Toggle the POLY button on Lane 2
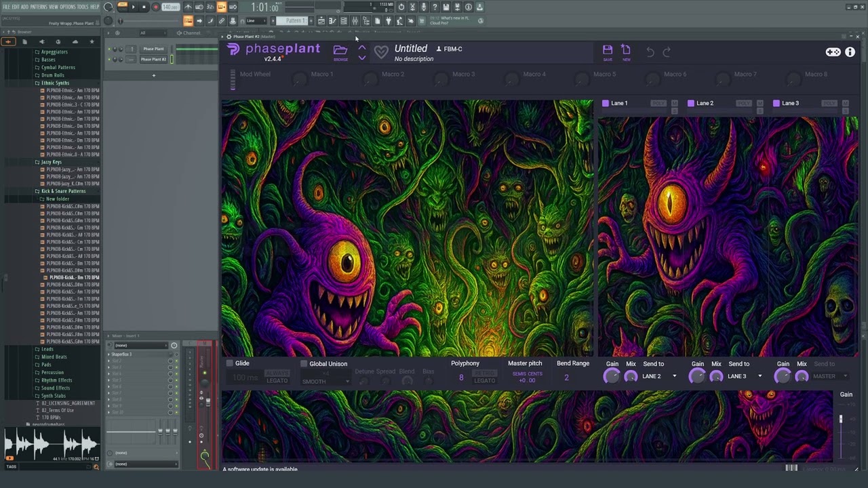This screenshot has width=868, height=488. (x=744, y=103)
